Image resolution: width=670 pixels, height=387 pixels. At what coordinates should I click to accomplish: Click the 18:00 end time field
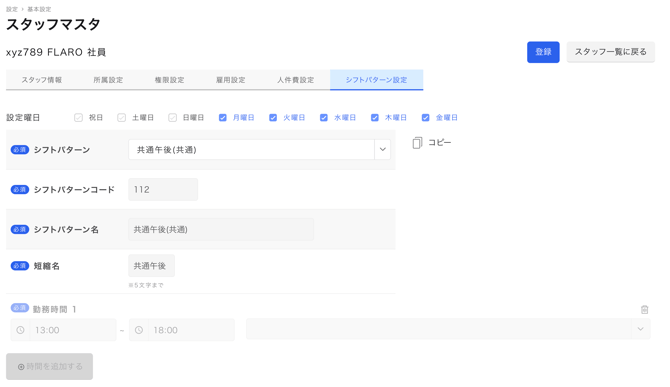point(191,330)
